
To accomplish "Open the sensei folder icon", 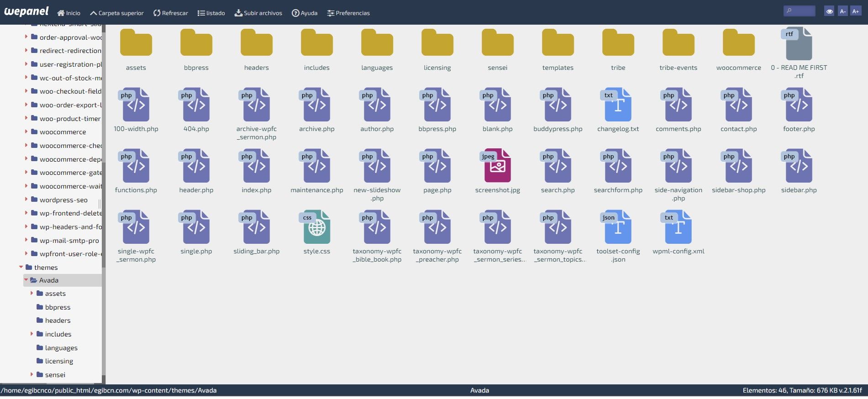I will point(497,42).
